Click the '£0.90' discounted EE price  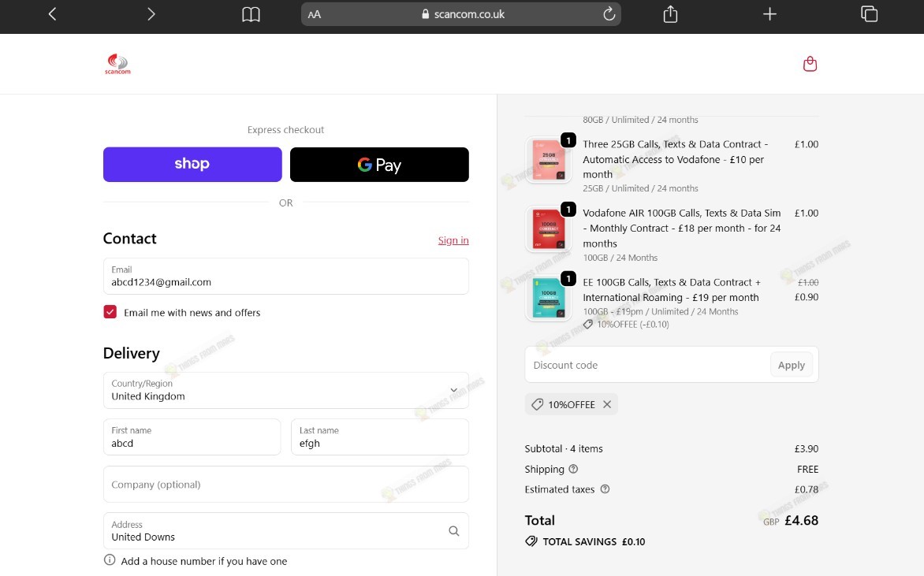pos(807,297)
